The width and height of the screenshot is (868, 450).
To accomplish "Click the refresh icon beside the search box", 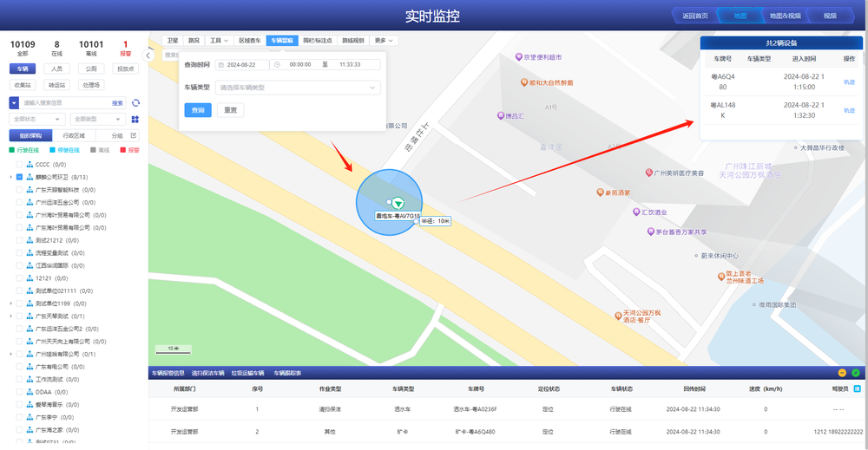I will [x=135, y=103].
